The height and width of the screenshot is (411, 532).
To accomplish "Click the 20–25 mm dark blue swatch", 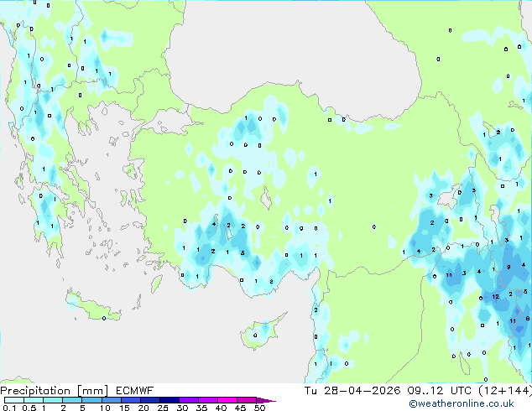I will coord(150,400).
